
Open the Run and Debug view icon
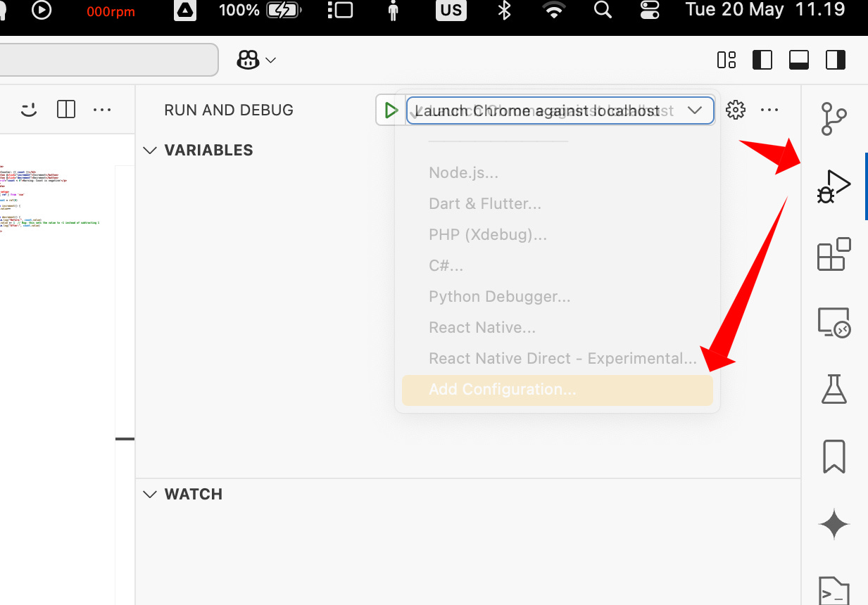click(x=834, y=186)
